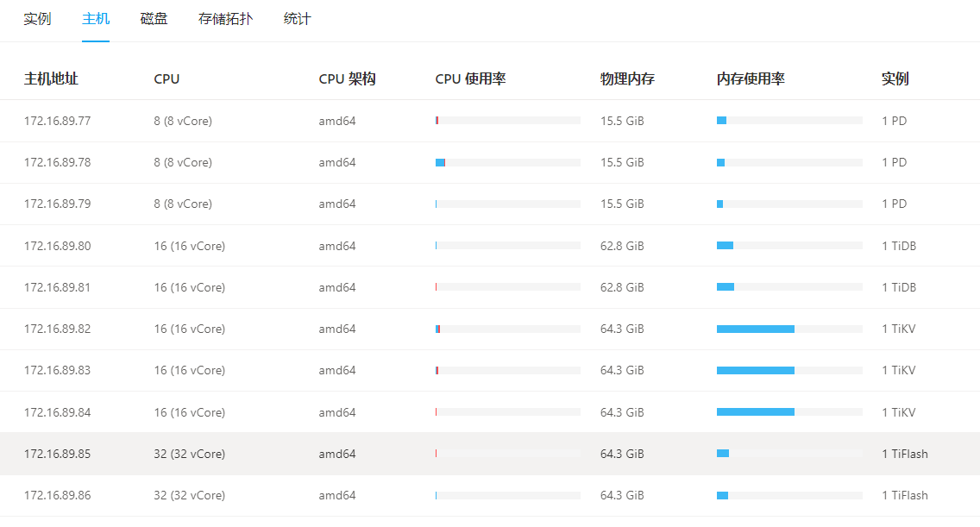980x527 pixels.
Task: Select host address 172.16.89.81
Action: (x=58, y=287)
